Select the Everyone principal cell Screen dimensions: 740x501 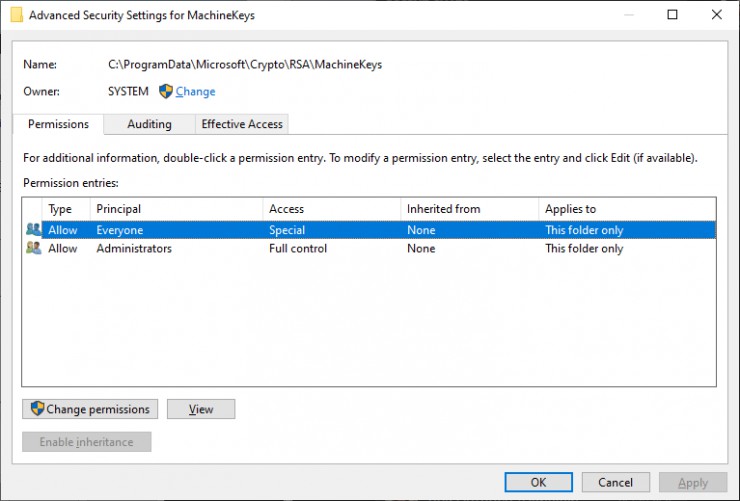click(120, 230)
